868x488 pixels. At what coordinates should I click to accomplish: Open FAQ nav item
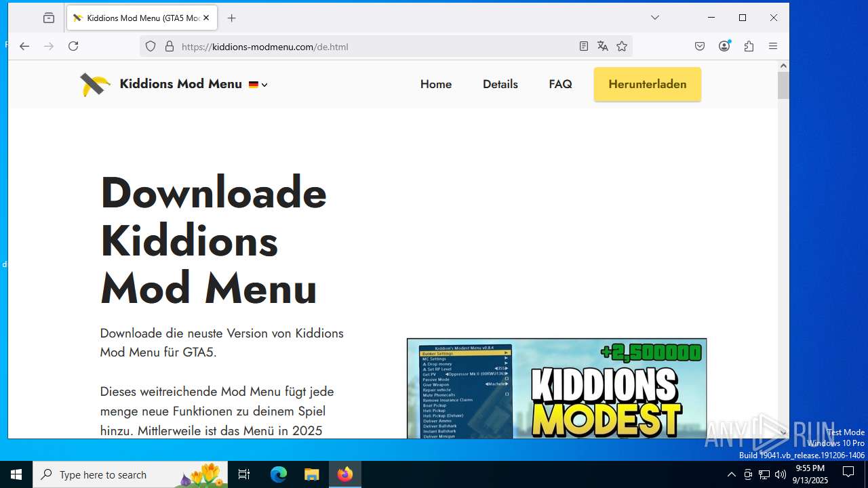tap(561, 84)
